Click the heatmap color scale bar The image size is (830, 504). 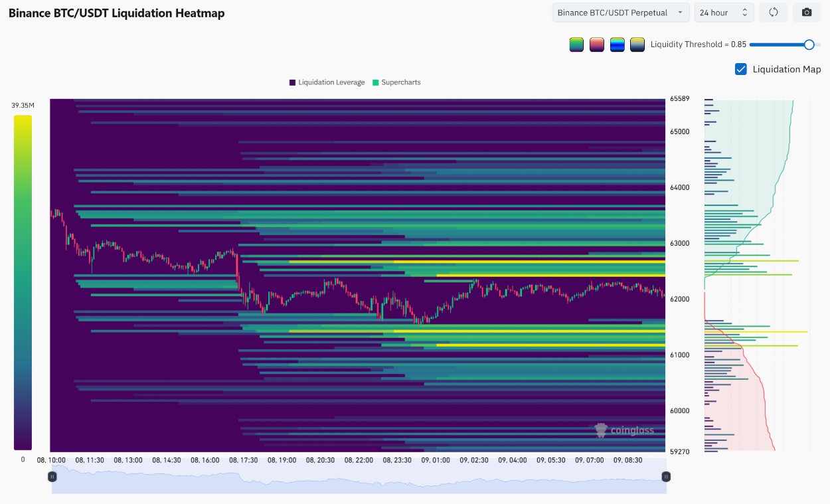pyautogui.click(x=23, y=282)
